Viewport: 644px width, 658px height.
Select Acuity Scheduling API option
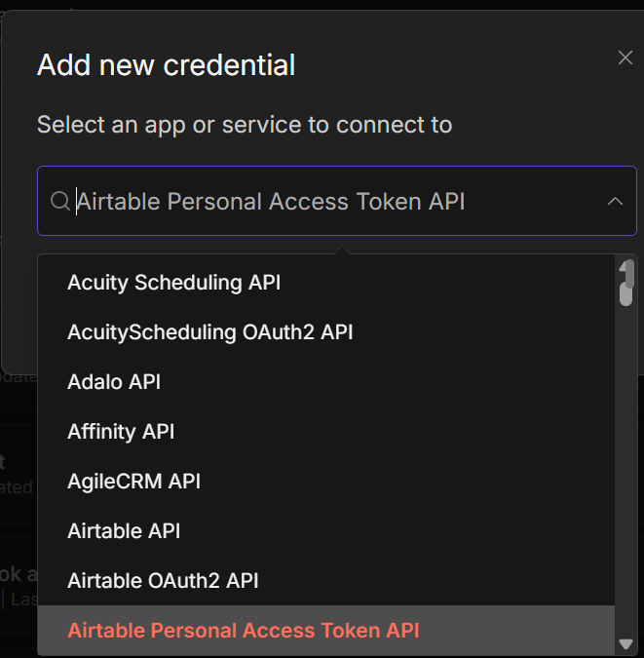[x=173, y=283]
